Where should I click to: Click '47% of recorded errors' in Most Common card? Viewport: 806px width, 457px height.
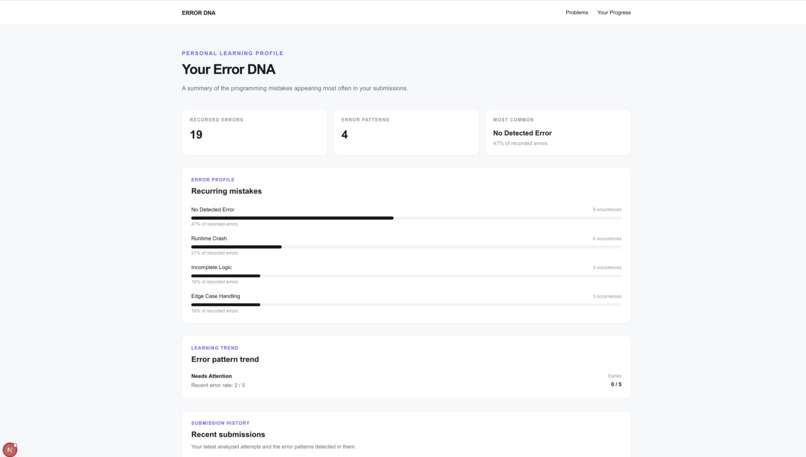(520, 143)
